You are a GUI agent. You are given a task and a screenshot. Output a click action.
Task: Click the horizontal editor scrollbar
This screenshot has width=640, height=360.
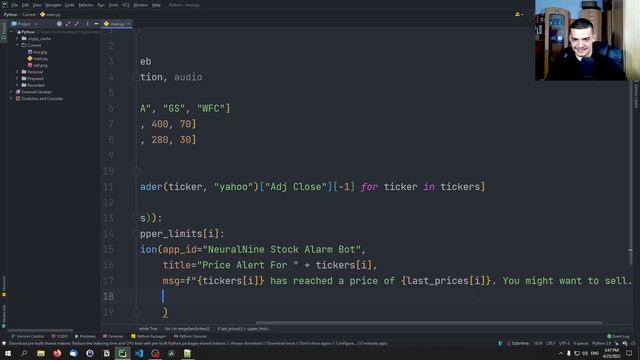pos(429,323)
